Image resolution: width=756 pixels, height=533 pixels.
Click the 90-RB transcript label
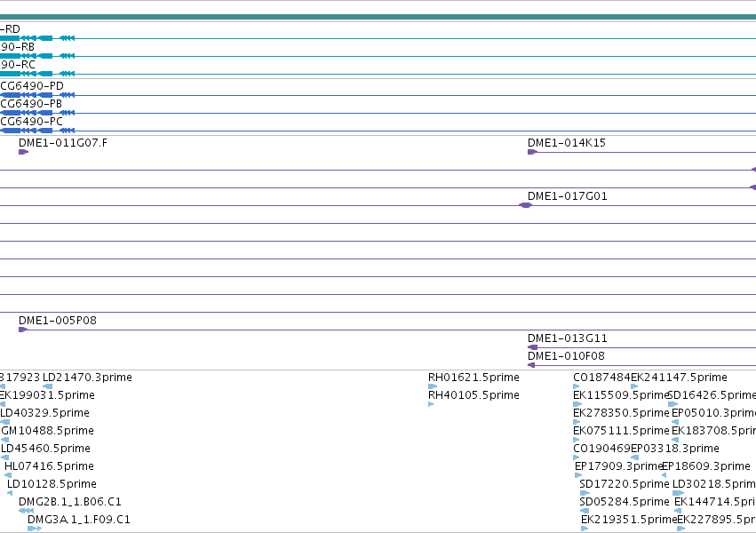click(18, 47)
